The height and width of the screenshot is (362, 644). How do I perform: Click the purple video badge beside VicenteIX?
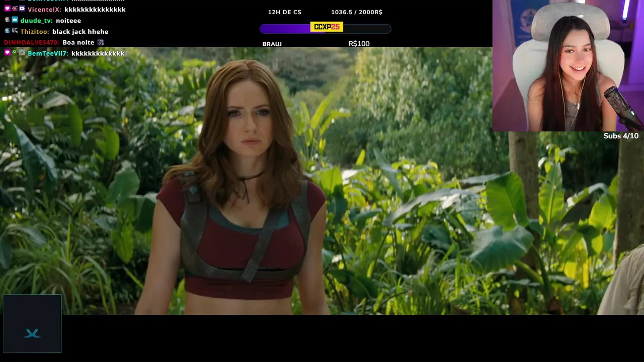click(22, 9)
